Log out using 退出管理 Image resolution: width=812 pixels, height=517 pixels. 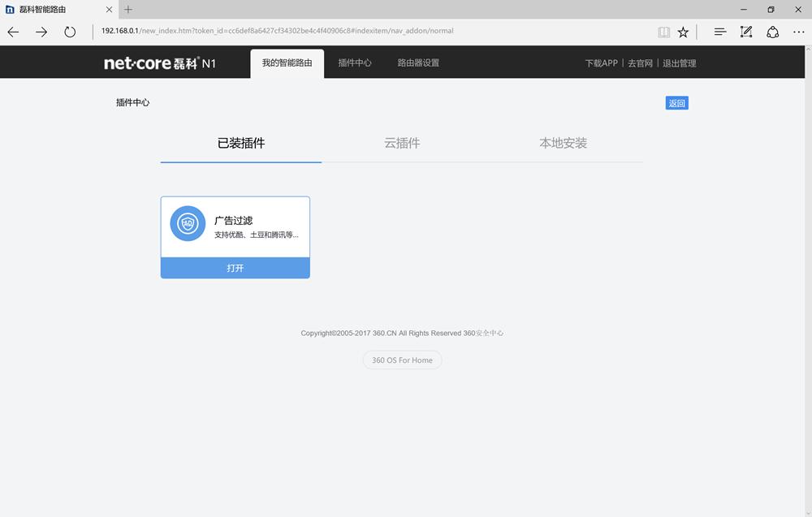(678, 62)
